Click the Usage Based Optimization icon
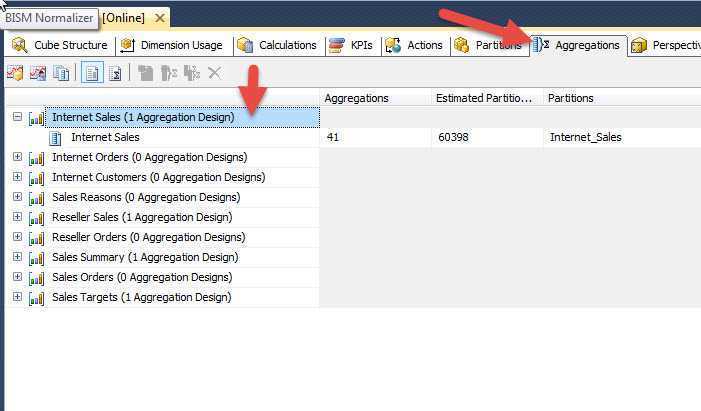 38,73
